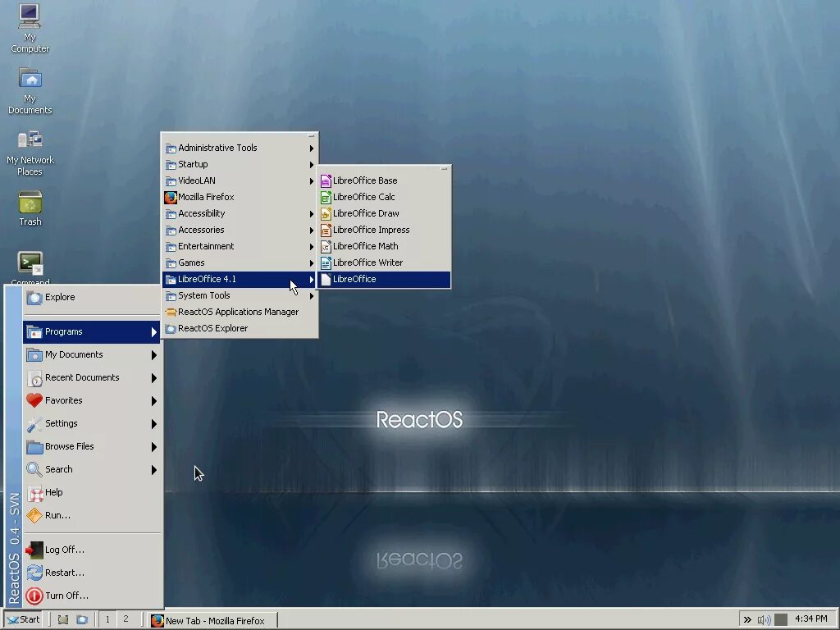Open Programs in the Start menu
Screen dimensions: 840x630
92,331
